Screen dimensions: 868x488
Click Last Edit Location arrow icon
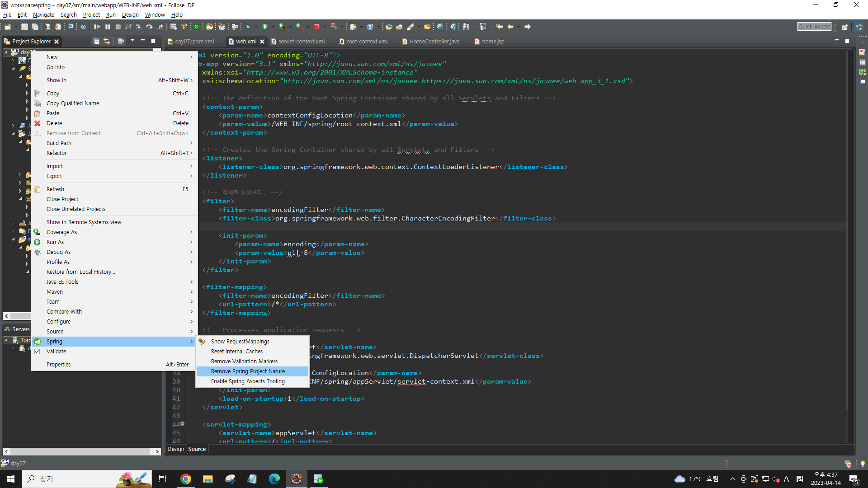coord(499,27)
